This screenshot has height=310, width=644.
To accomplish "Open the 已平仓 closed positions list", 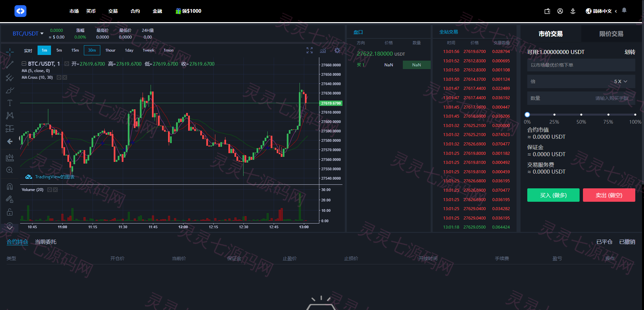I will 604,242.
